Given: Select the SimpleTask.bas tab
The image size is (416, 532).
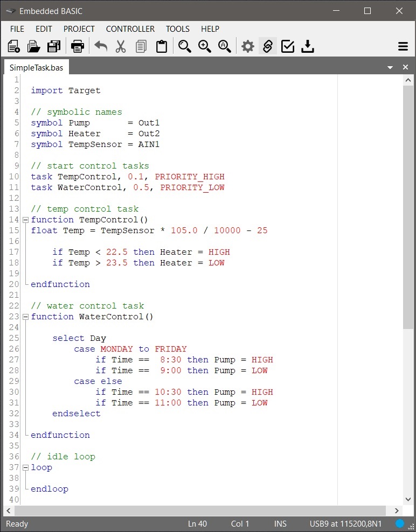Looking at the screenshot, I should tap(36, 67).
